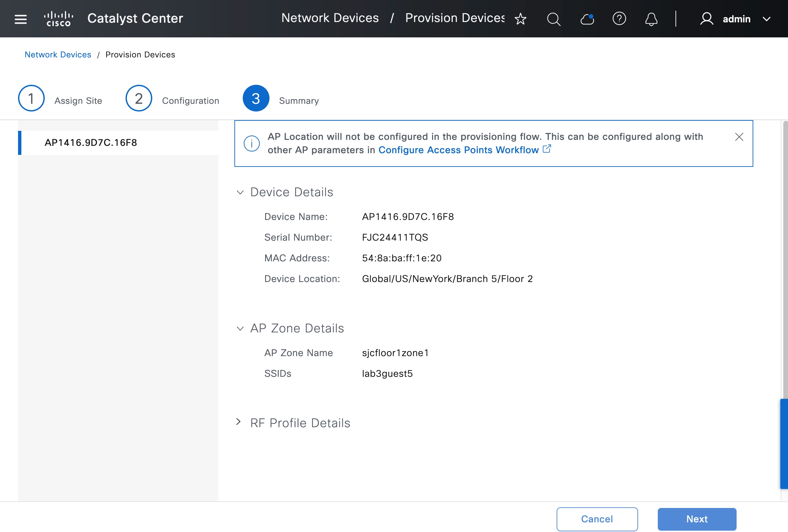Click the Cisco logo
The image size is (788, 532).
coord(58,19)
